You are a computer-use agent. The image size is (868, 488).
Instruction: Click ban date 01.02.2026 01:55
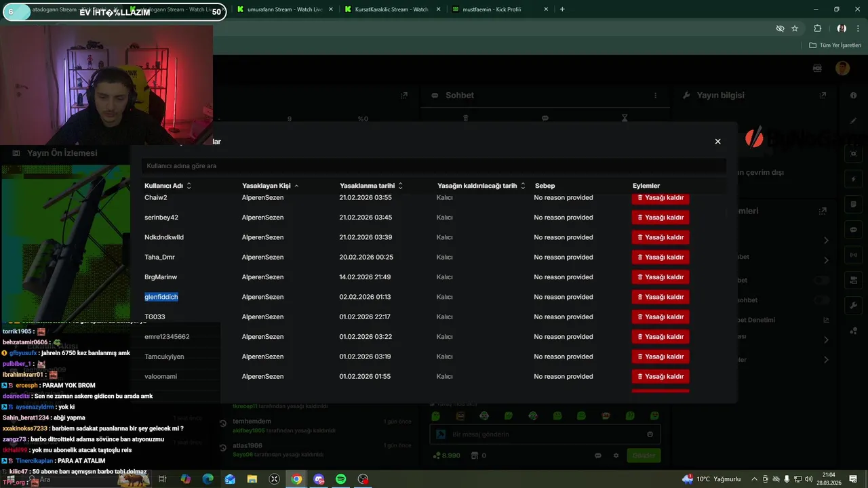(365, 376)
